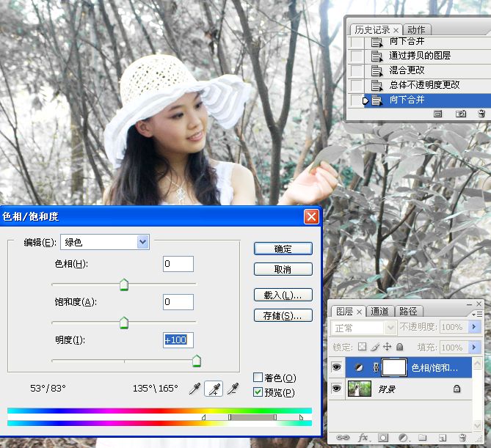This screenshot has width=491, height=448.
Task: Click the 饱和度 saturation slider handle
Action: pyautogui.click(x=124, y=323)
